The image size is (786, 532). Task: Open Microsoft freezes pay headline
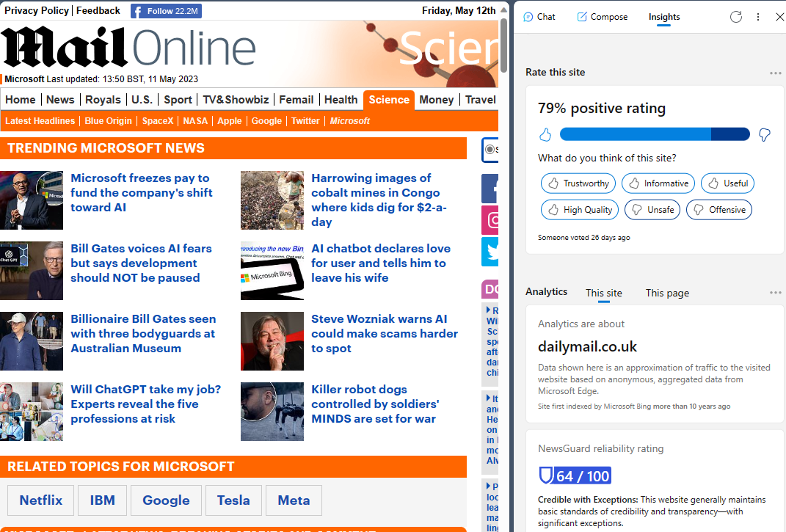(x=142, y=192)
